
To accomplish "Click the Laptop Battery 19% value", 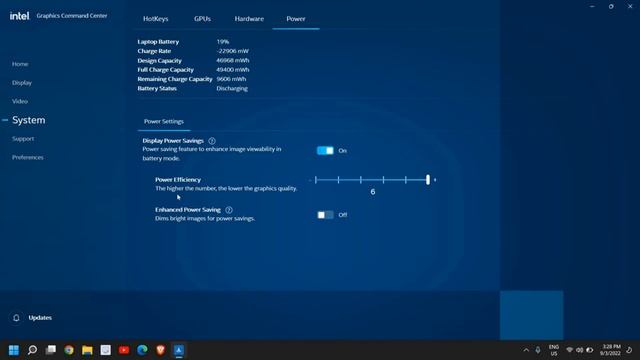I will (223, 42).
